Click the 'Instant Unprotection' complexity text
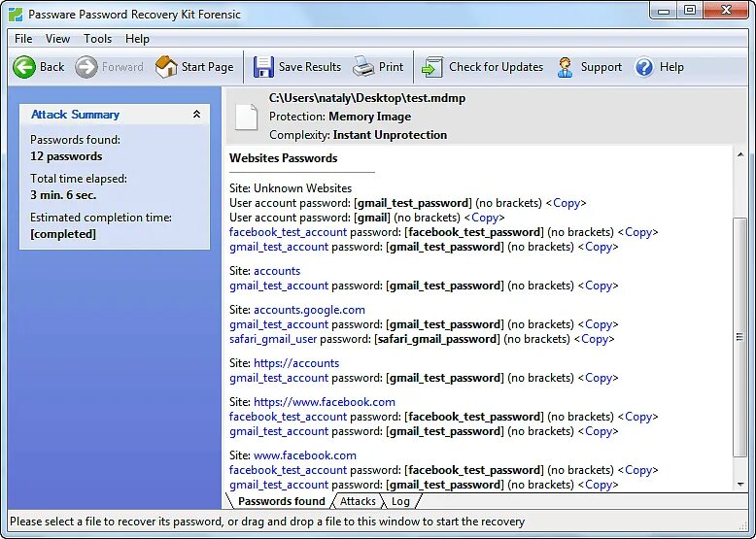The image size is (756, 539). click(390, 135)
